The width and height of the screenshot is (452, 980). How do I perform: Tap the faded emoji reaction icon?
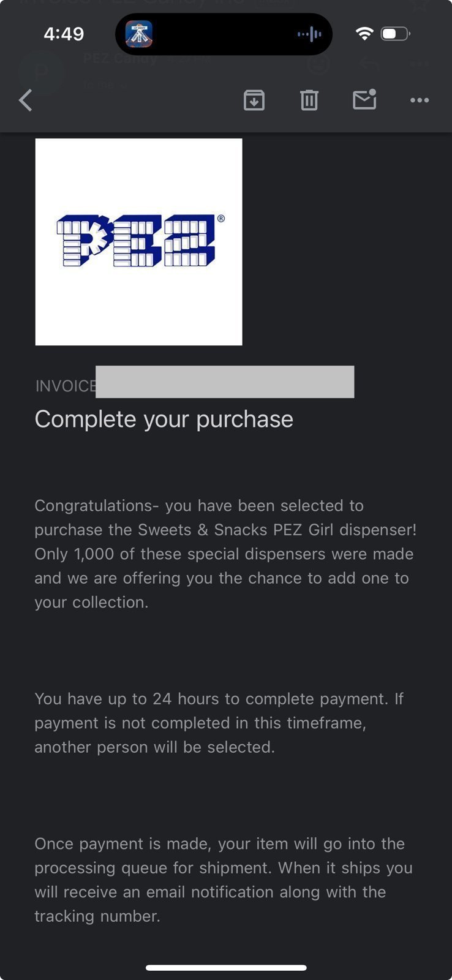(x=318, y=63)
